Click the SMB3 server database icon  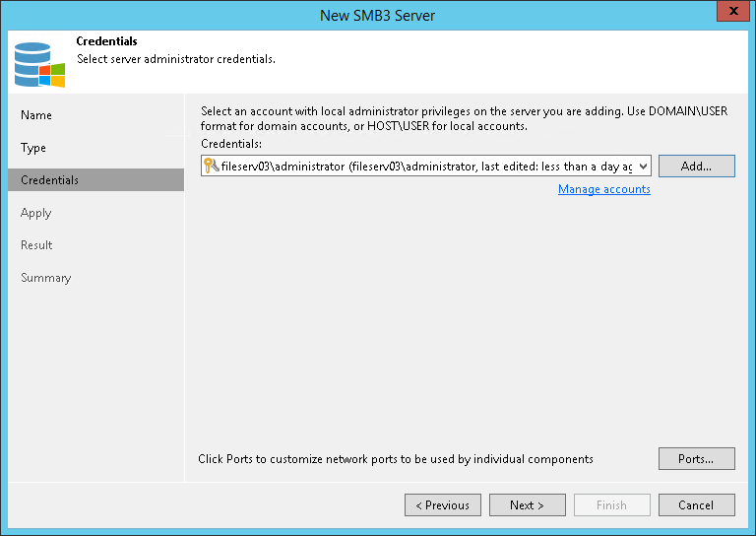coord(39,65)
